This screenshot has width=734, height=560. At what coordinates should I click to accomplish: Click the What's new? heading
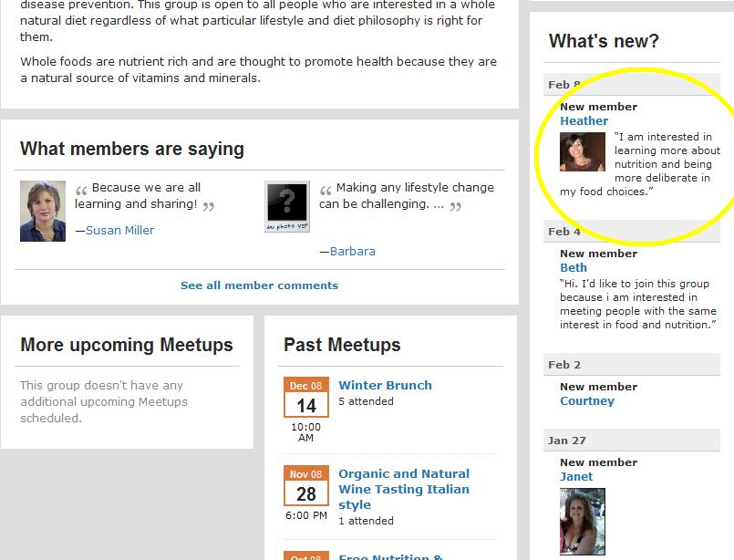(604, 41)
